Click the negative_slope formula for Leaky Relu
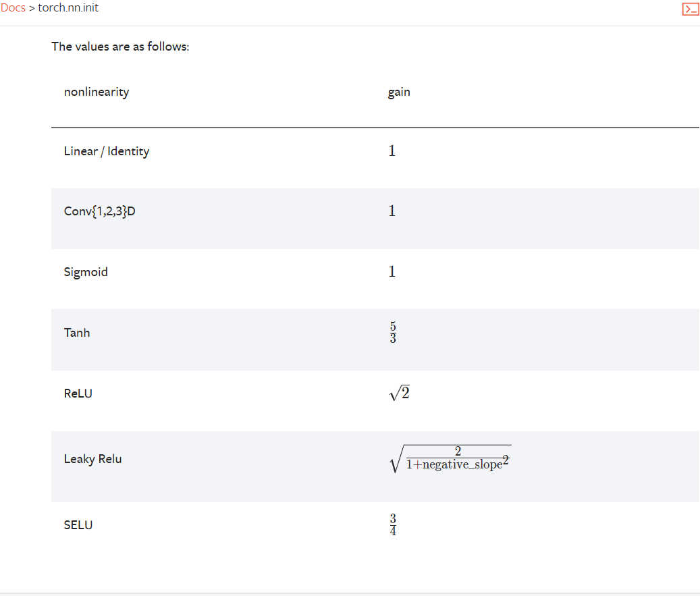This screenshot has height=596, width=700. point(450,459)
